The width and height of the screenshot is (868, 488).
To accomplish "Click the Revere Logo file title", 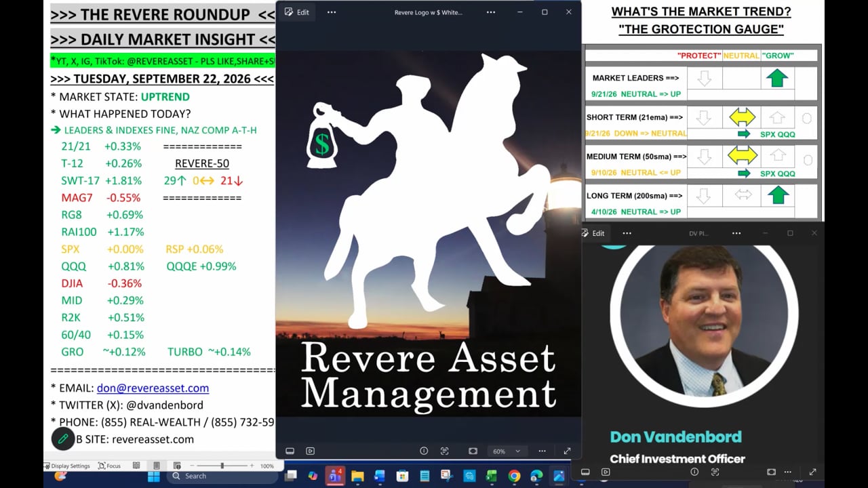I will pos(429,12).
